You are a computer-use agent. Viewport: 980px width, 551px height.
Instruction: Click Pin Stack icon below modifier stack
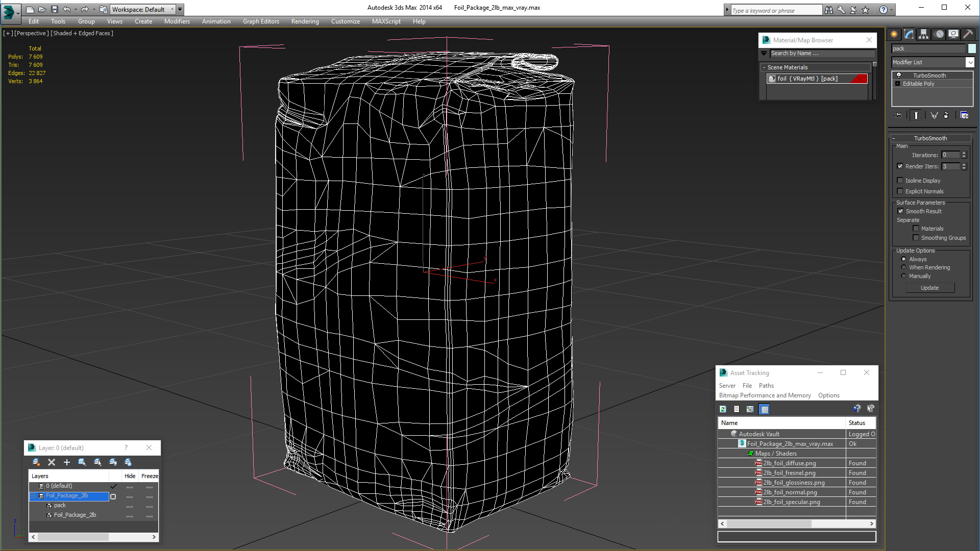tap(898, 115)
